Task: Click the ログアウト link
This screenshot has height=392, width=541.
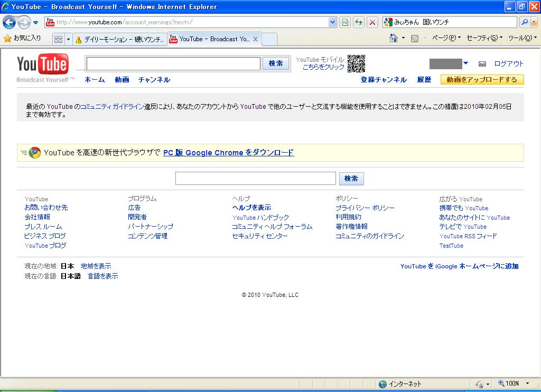Action: [509, 64]
